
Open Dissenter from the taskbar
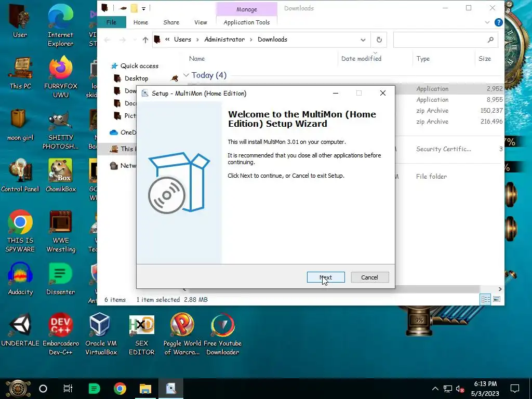pyautogui.click(x=94, y=389)
